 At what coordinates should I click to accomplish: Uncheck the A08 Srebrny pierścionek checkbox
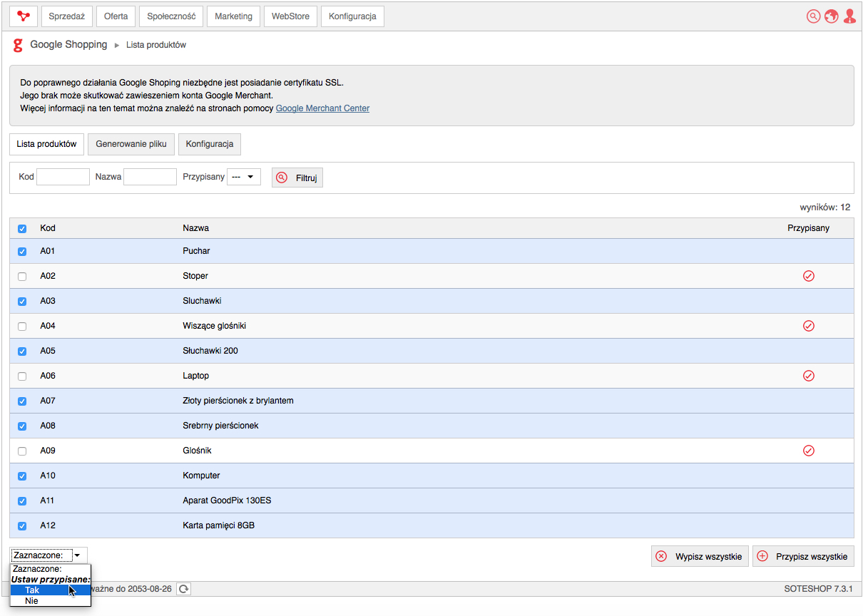coord(22,426)
